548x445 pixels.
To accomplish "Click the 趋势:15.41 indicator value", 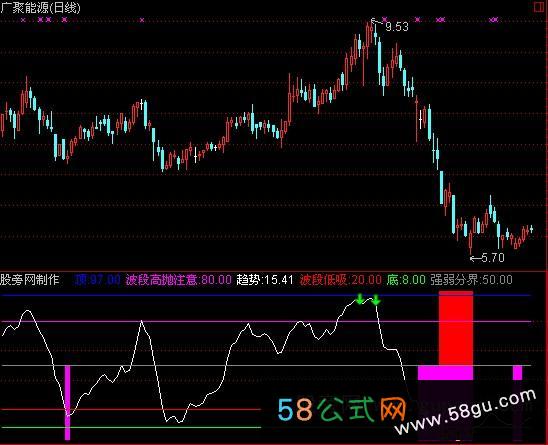I will pos(265,280).
